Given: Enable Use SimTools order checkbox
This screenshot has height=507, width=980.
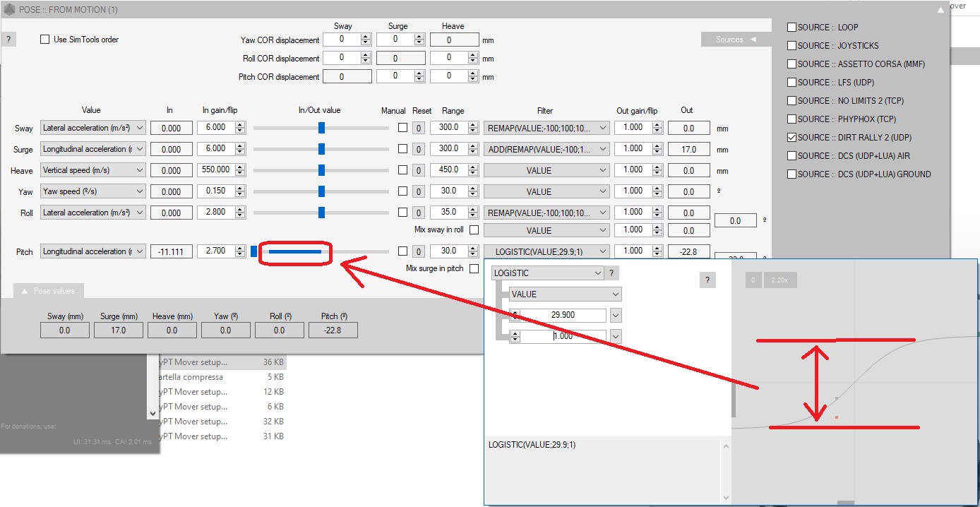Looking at the screenshot, I should [45, 40].
